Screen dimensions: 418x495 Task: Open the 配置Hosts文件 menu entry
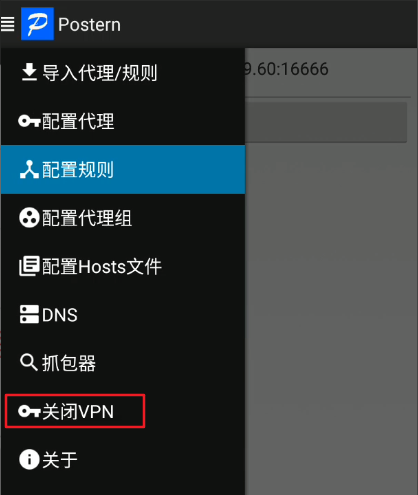[x=123, y=266]
